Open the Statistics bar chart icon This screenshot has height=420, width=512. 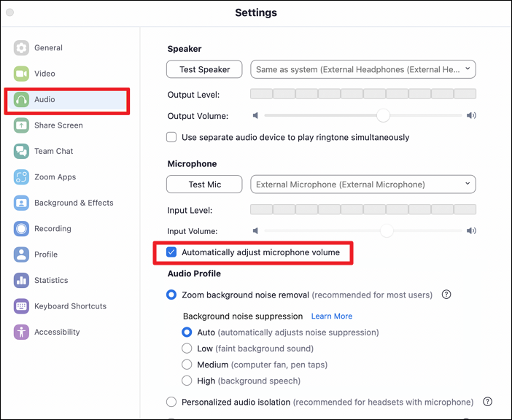click(x=21, y=280)
